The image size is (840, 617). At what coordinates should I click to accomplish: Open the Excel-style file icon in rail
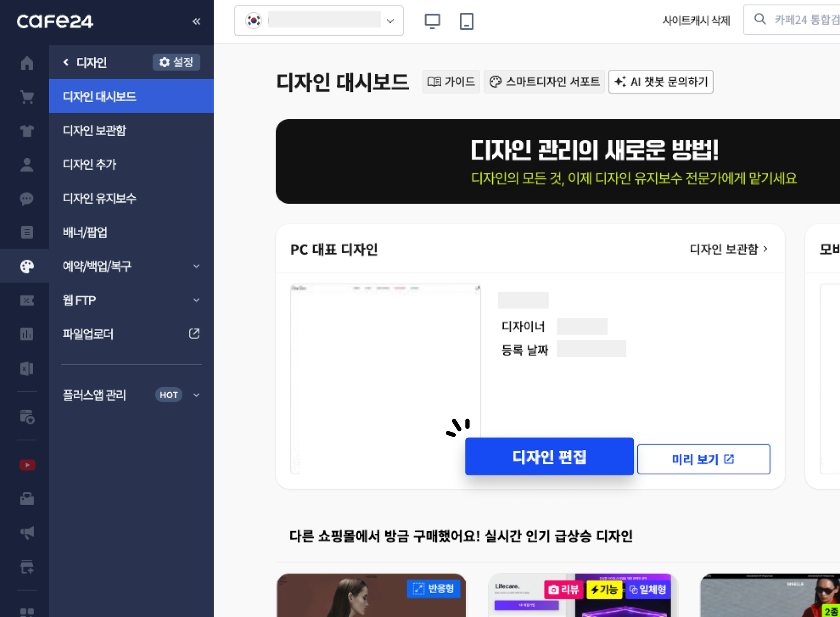(x=27, y=368)
